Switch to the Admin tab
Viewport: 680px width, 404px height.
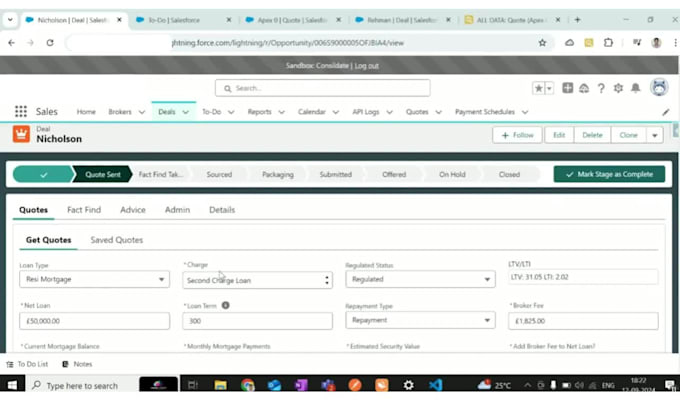[x=177, y=210]
